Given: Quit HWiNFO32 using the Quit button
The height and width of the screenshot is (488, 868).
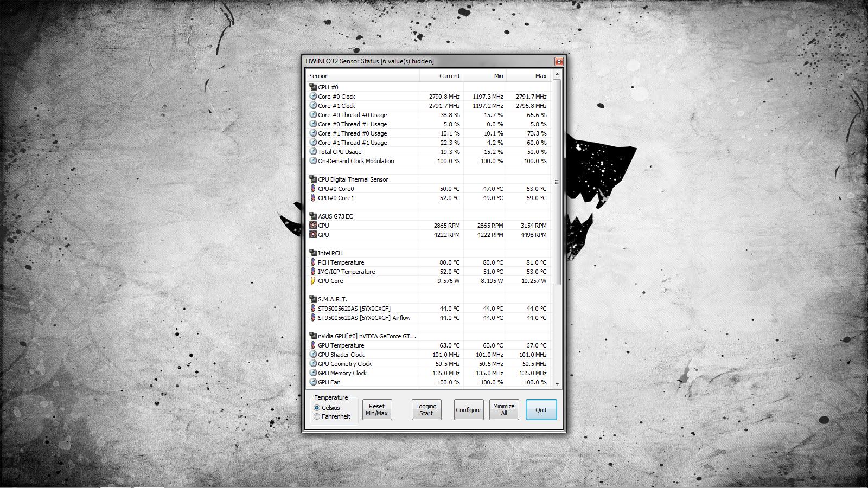Looking at the screenshot, I should pos(541,410).
